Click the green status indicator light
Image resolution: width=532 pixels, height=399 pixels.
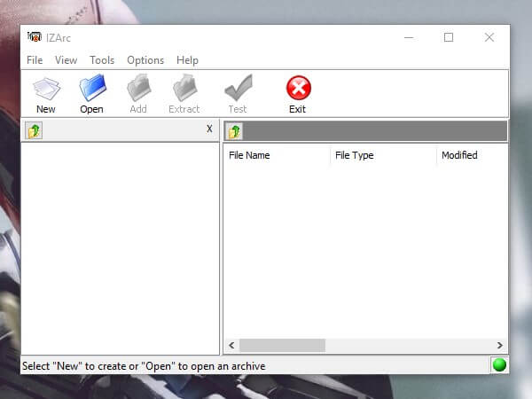[499, 365]
